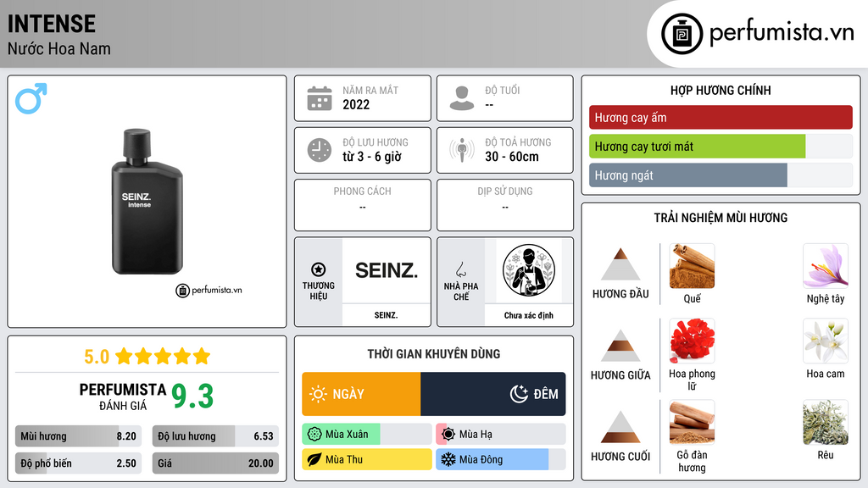
Task: Click the Mùa Đông blue season bar
Action: click(x=500, y=459)
